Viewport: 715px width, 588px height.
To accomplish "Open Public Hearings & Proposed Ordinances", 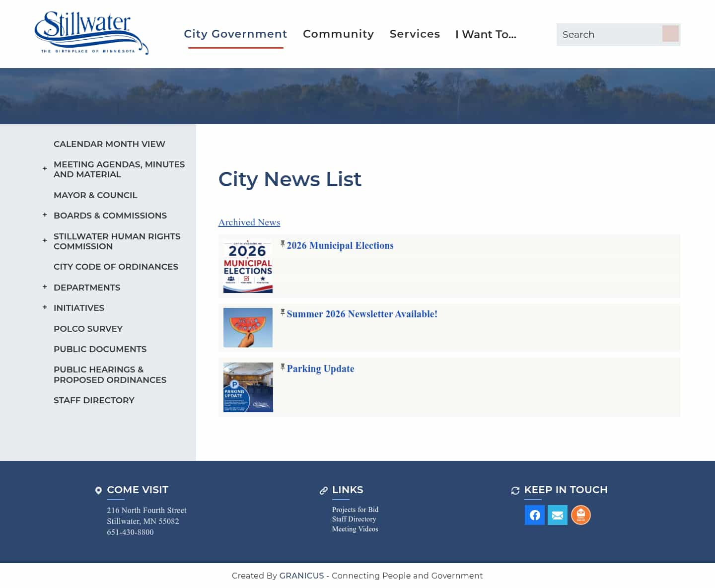I will point(110,374).
